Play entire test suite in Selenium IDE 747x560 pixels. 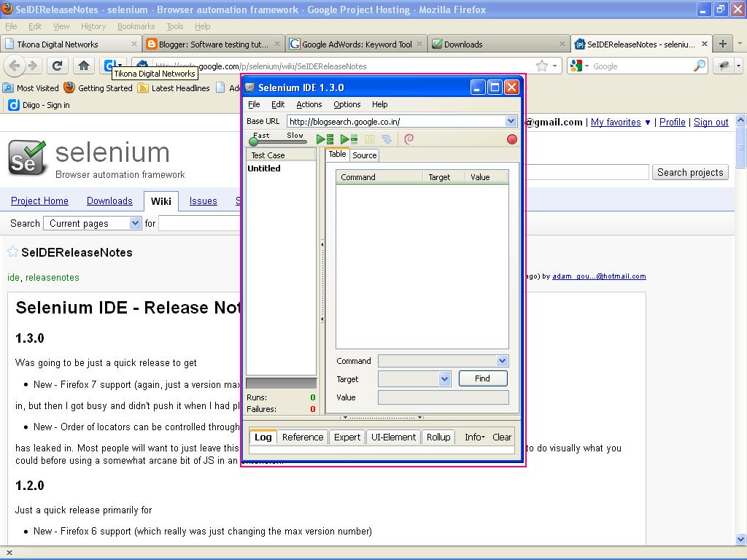click(x=325, y=139)
